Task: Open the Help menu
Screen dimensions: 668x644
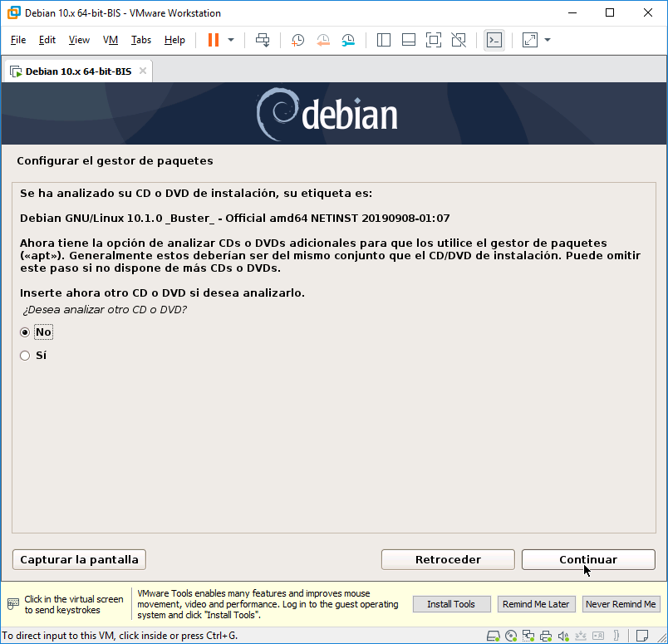Action: tap(174, 40)
